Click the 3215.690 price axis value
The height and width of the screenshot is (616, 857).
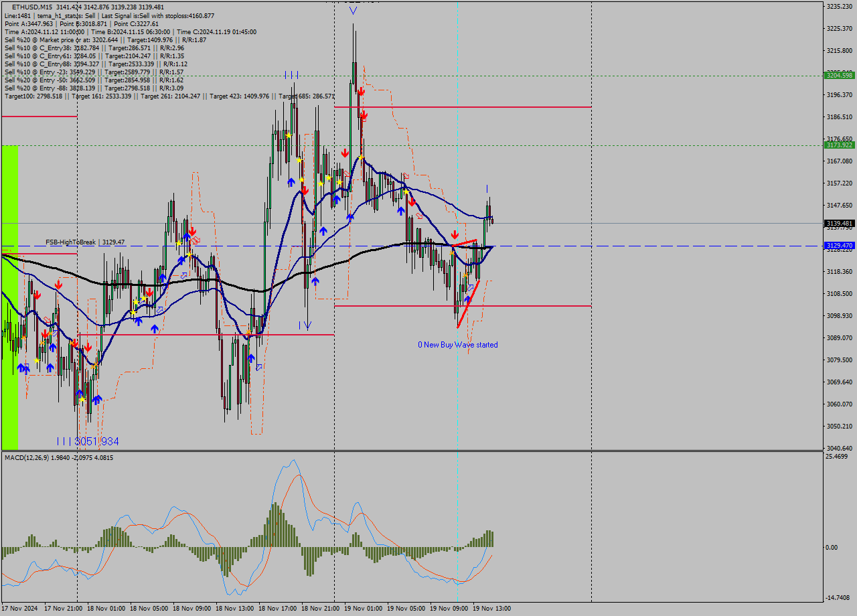coord(840,50)
